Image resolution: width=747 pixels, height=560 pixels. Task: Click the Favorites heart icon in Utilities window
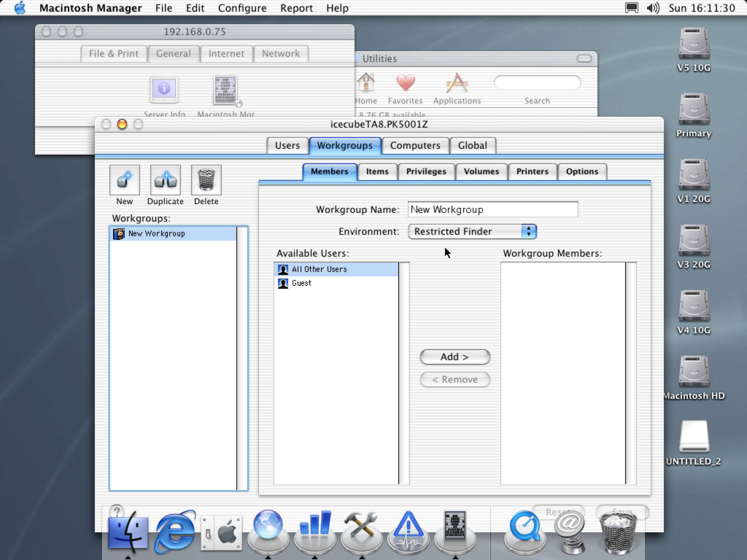click(x=406, y=83)
